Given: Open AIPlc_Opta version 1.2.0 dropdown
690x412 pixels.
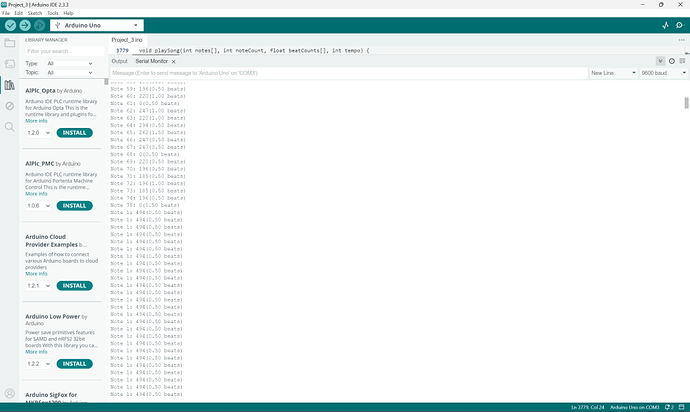Looking at the screenshot, I should point(38,133).
